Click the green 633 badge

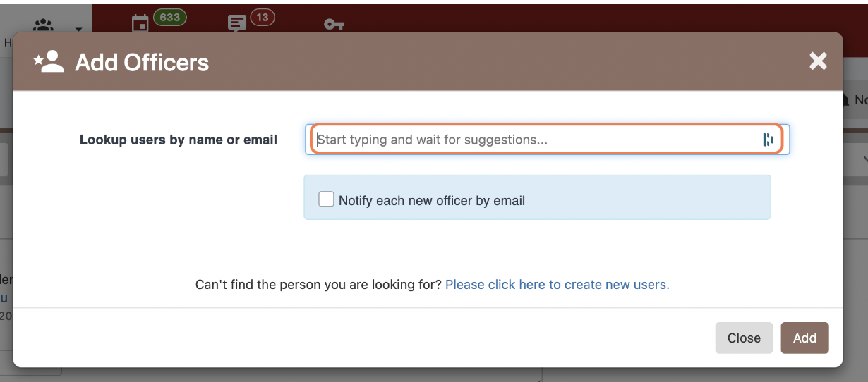click(169, 17)
